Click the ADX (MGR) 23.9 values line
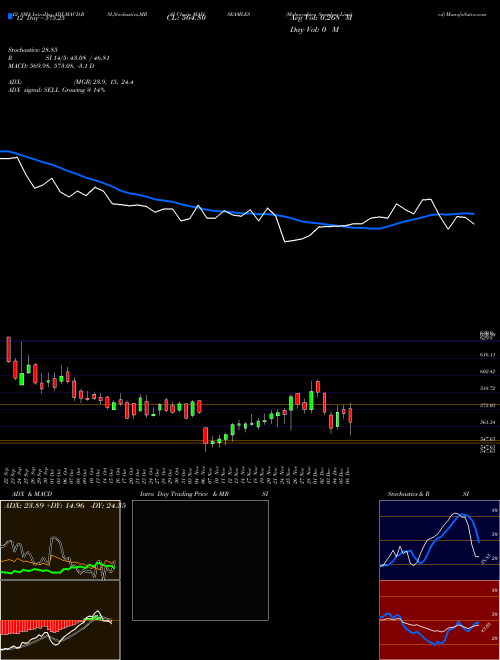The height and width of the screenshot is (660, 500). tap(71, 82)
